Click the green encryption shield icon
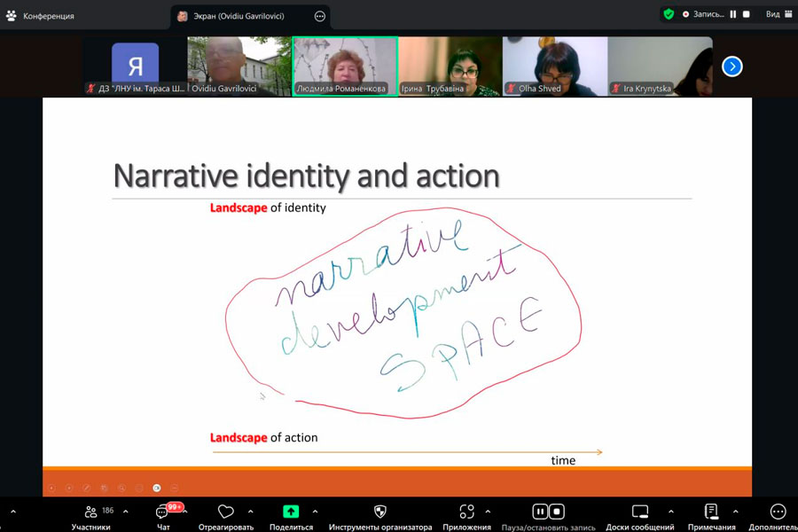 point(669,14)
